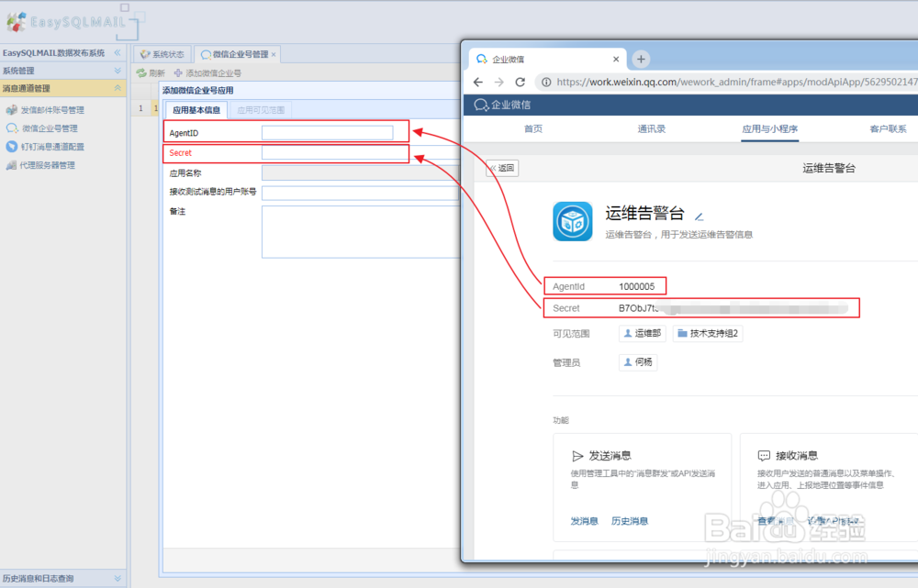Click the 企业微信 header logo
Screen dimensions: 918x588
coord(502,105)
